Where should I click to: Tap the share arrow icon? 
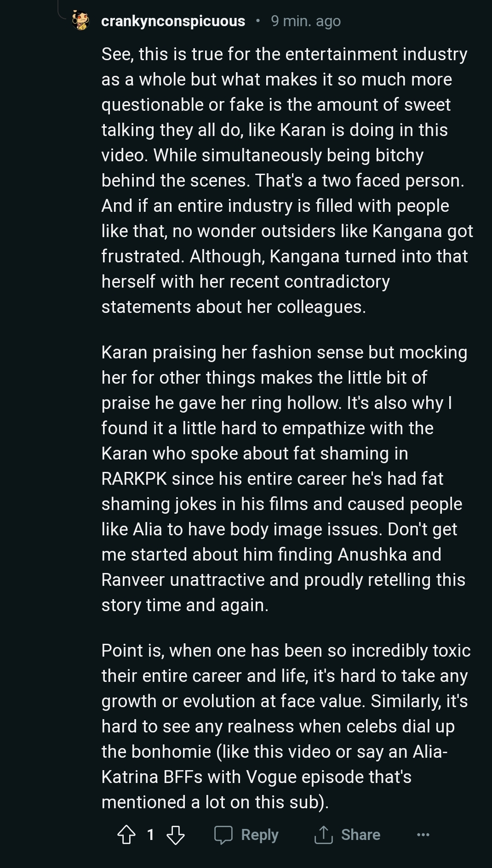[x=323, y=834]
